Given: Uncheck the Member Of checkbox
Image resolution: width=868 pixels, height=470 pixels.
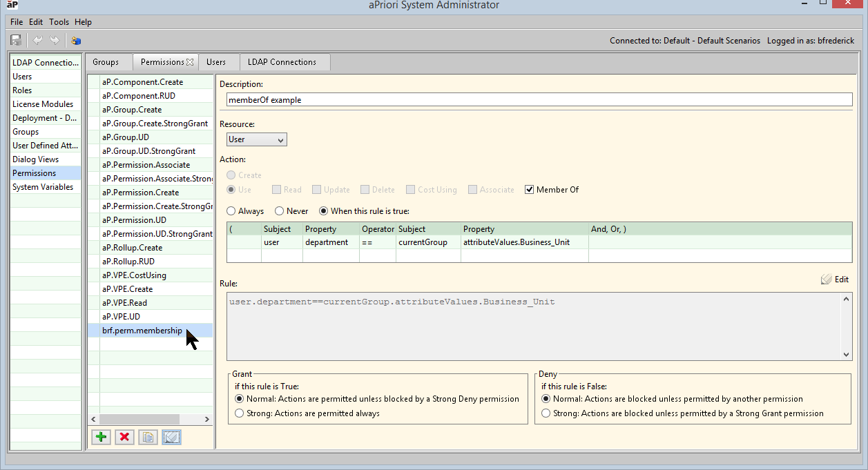Looking at the screenshot, I should tap(530, 190).
